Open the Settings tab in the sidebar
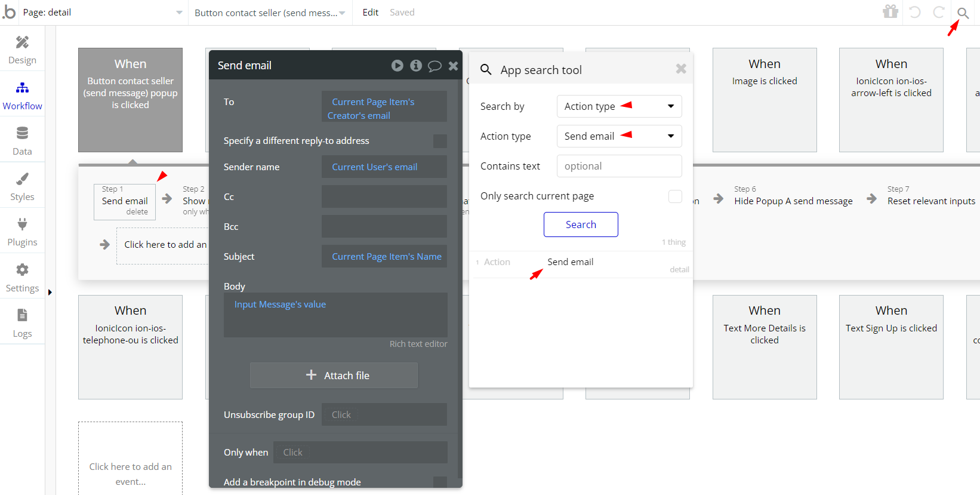 coord(22,278)
